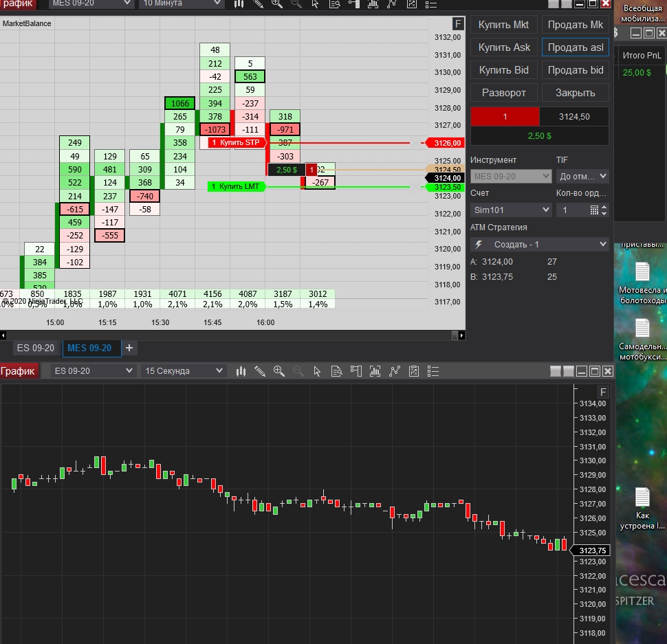This screenshot has height=644, width=667.
Task: Switch to the ES 09-20 chart tab
Action: click(36, 348)
